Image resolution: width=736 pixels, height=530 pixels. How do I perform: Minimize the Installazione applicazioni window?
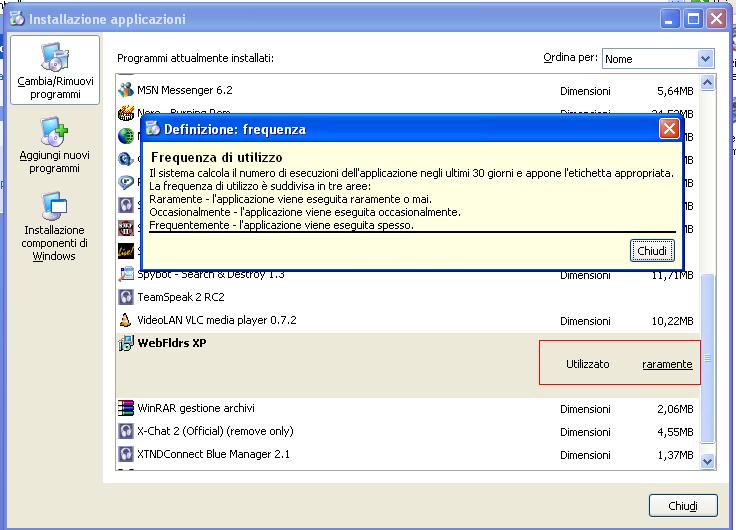click(669, 19)
